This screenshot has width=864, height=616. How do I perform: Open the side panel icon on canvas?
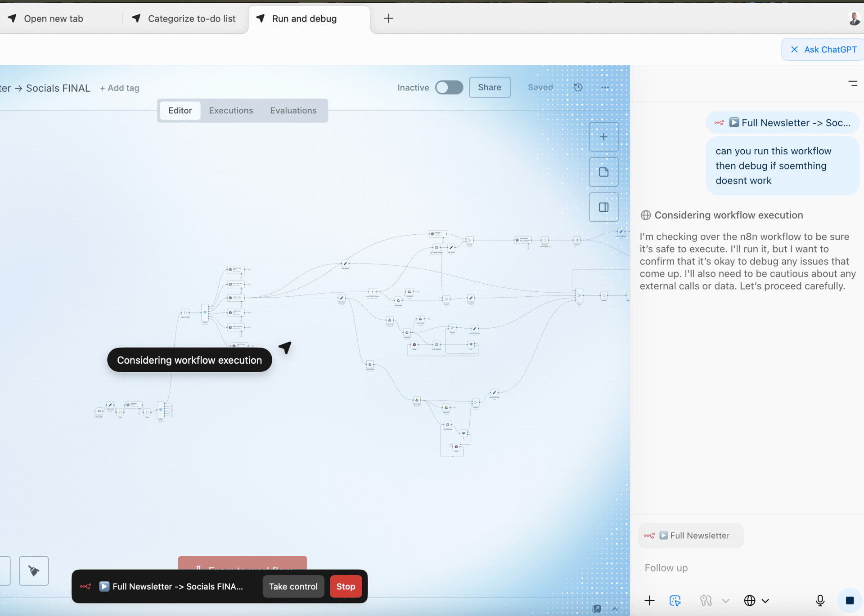point(603,207)
